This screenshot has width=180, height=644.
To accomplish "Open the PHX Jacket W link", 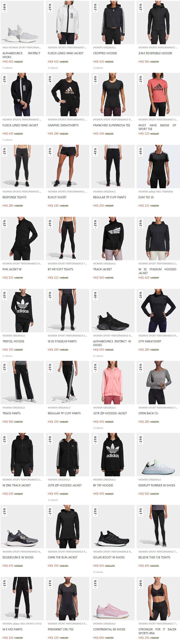I will tap(12, 269).
